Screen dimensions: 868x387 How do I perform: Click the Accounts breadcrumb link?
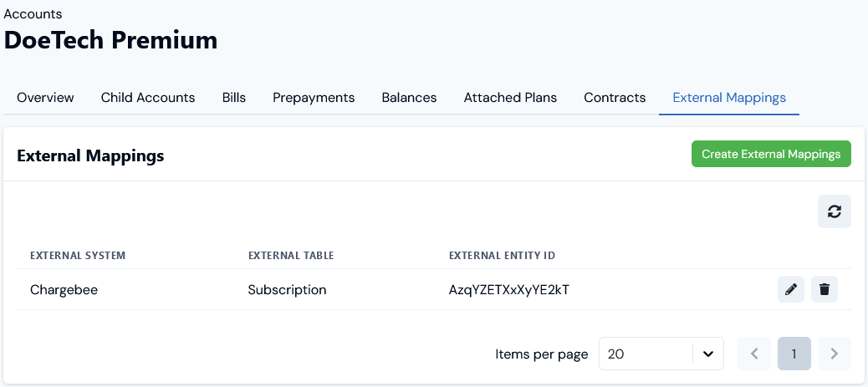33,14
